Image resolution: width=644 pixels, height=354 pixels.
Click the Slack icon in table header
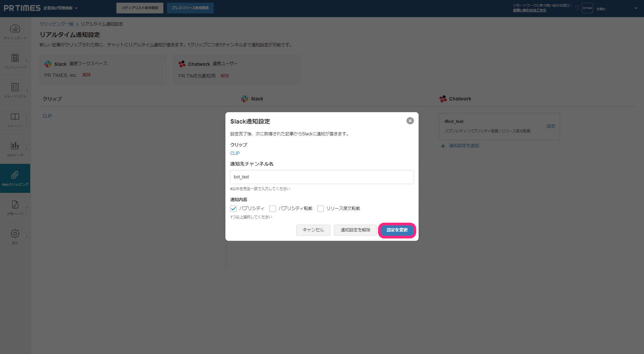(245, 99)
